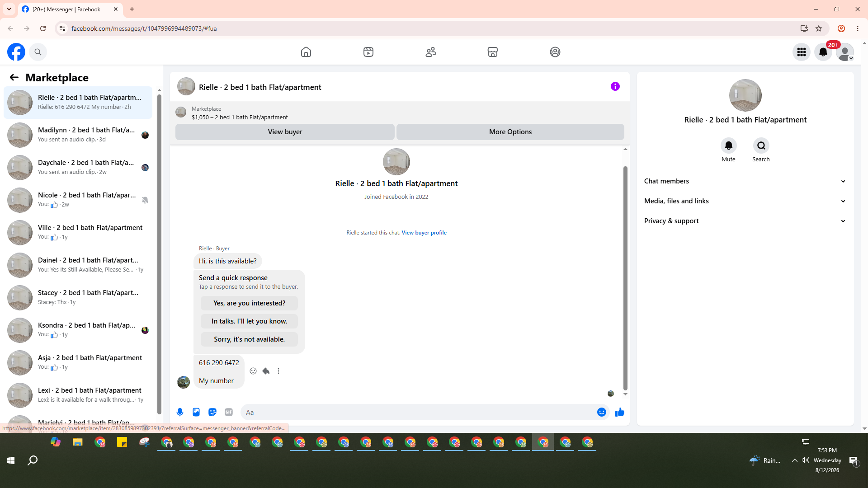Viewport: 868px width, 488px height.
Task: Expand Media, files and links
Action: tap(745, 201)
